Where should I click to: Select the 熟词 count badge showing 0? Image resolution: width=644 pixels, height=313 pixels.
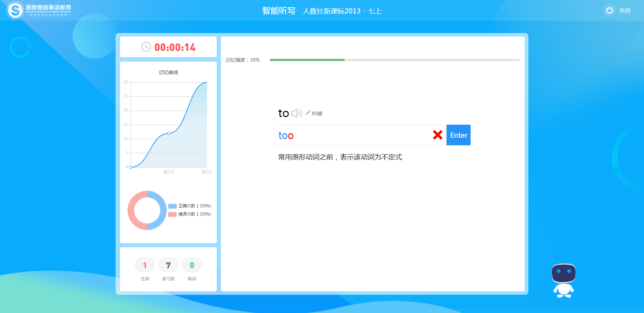(192, 265)
